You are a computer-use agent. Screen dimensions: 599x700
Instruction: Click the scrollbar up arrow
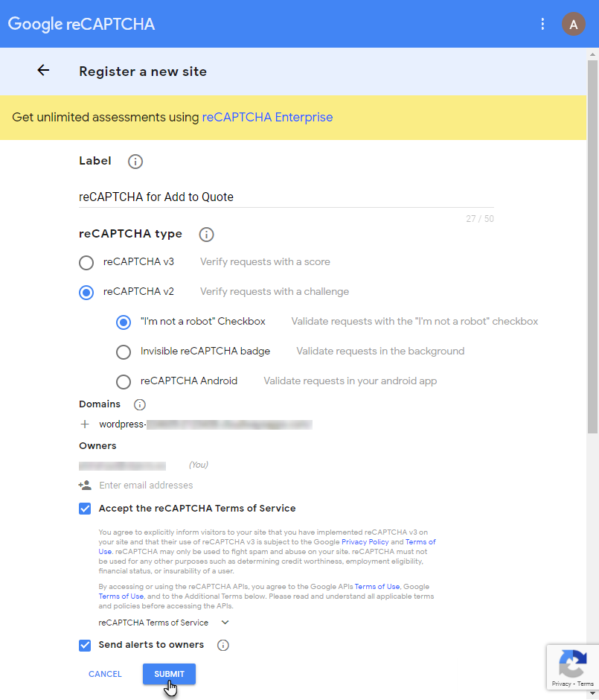592,54
